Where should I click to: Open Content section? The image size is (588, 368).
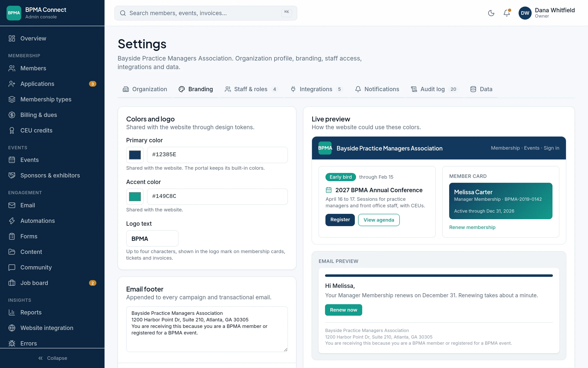pyautogui.click(x=52, y=252)
